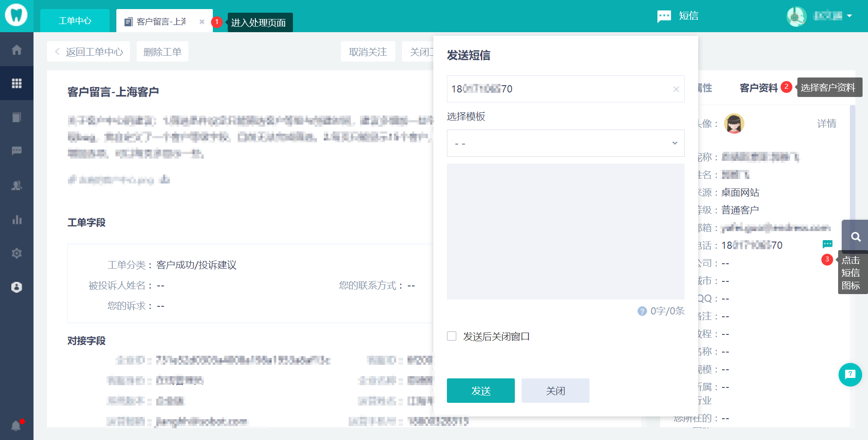868x440 pixels.
Task: Click 客户成功/投诉建议 category value
Action: point(196,265)
